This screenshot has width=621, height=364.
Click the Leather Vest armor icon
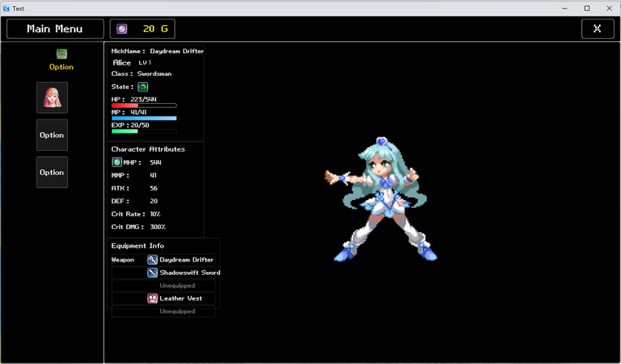point(153,298)
